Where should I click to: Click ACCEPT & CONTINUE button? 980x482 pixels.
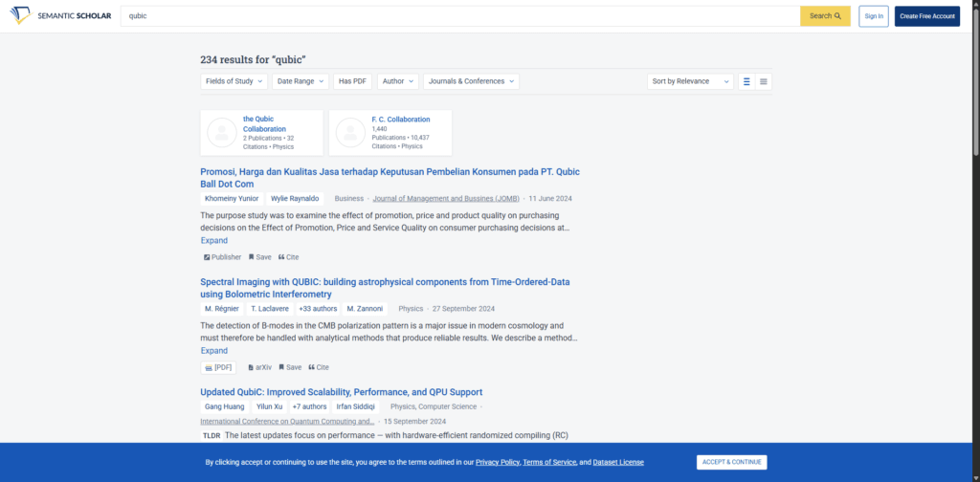(x=732, y=462)
